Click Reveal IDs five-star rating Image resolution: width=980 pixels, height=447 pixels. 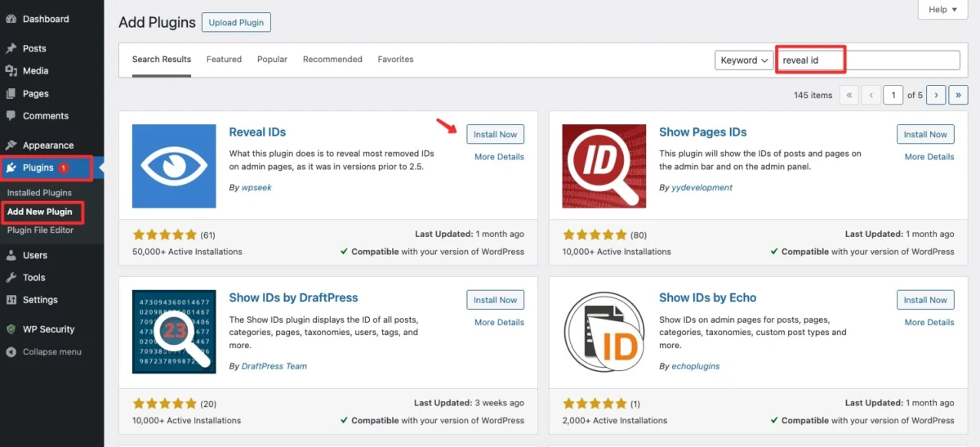[x=164, y=235]
